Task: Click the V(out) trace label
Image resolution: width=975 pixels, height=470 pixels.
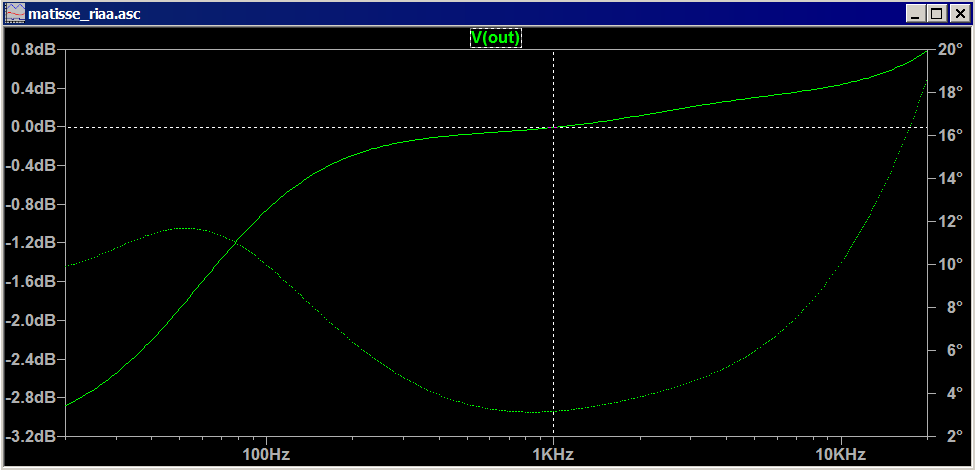Action: [x=496, y=38]
